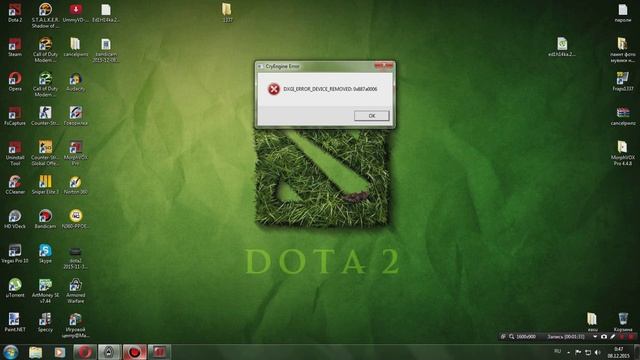Launch the Audacity shortcut

(76, 81)
